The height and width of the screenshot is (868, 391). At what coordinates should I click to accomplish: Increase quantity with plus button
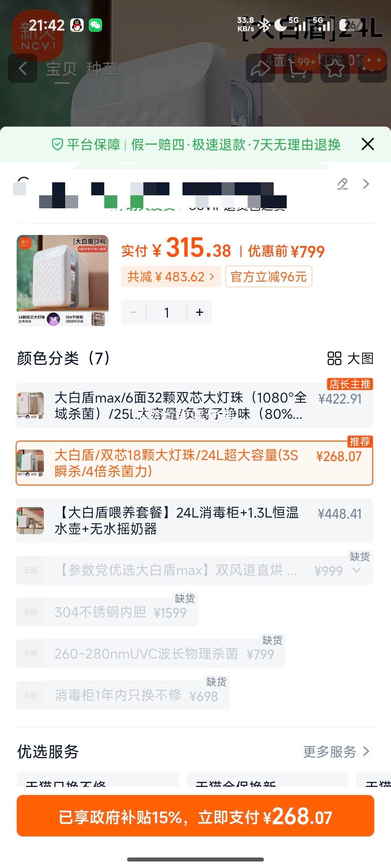click(x=199, y=312)
